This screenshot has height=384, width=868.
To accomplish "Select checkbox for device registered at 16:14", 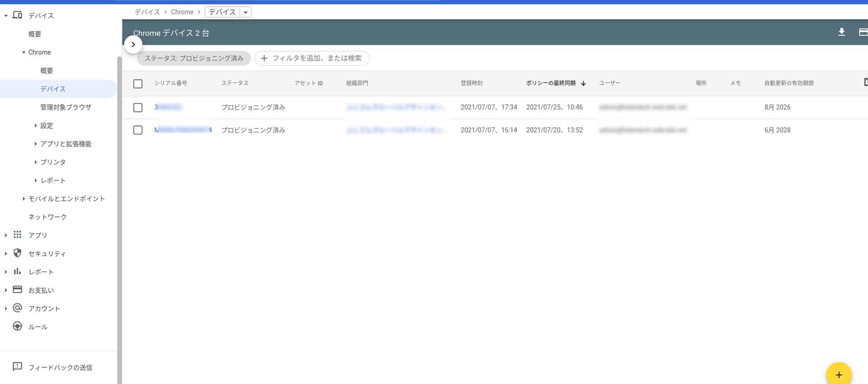I will coord(138,130).
